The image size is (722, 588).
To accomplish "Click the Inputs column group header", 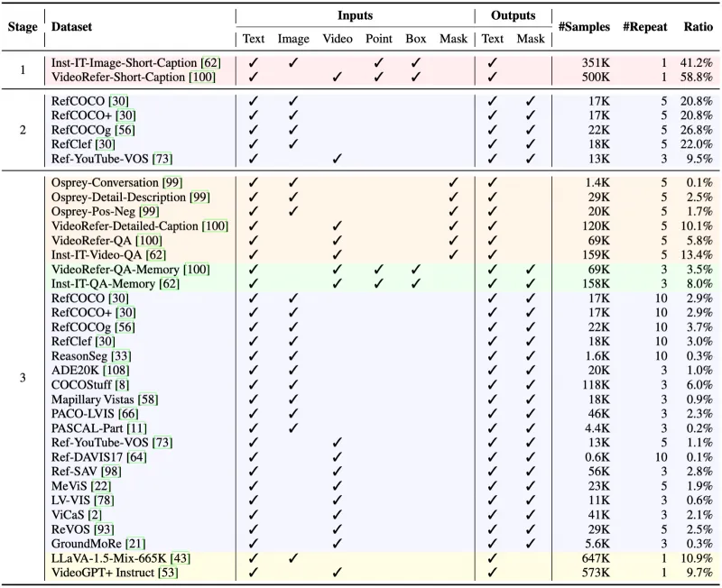I will tap(354, 16).
